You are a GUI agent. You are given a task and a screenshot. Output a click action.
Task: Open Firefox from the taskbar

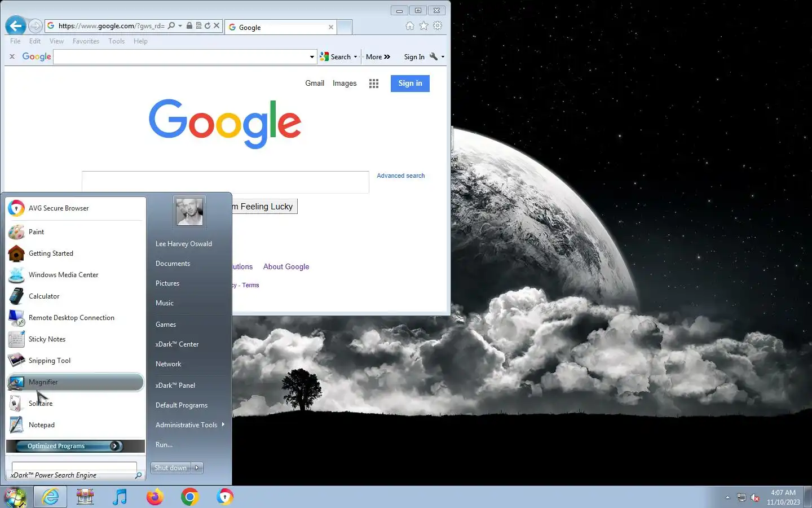click(x=155, y=497)
